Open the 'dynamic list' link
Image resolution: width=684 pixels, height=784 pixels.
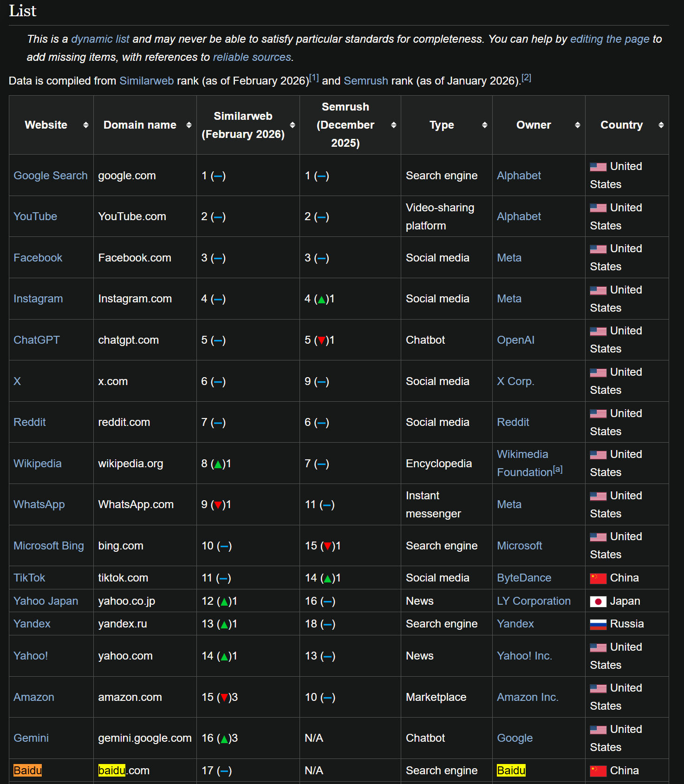(x=100, y=39)
